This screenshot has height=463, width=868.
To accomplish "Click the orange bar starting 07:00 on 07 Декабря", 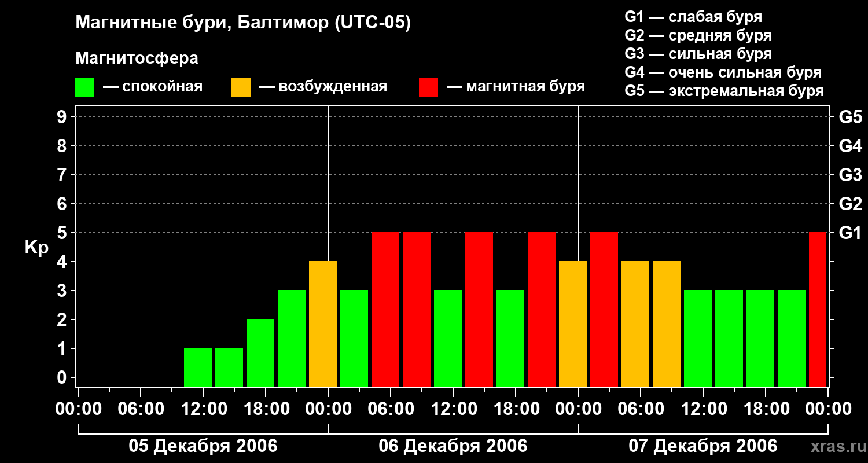I will coord(667,324).
